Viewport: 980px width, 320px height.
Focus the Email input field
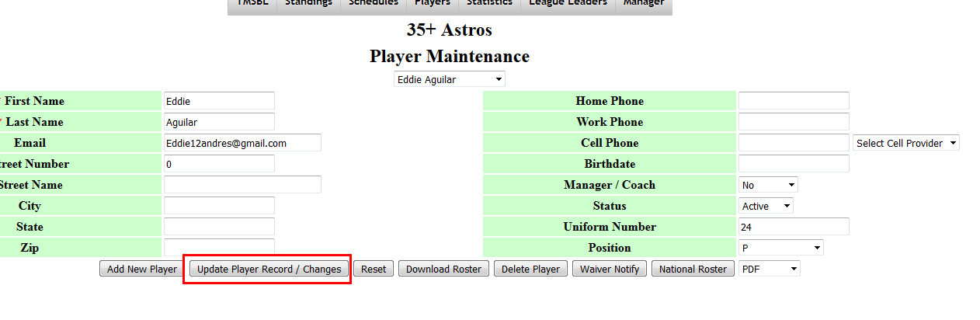(242, 143)
